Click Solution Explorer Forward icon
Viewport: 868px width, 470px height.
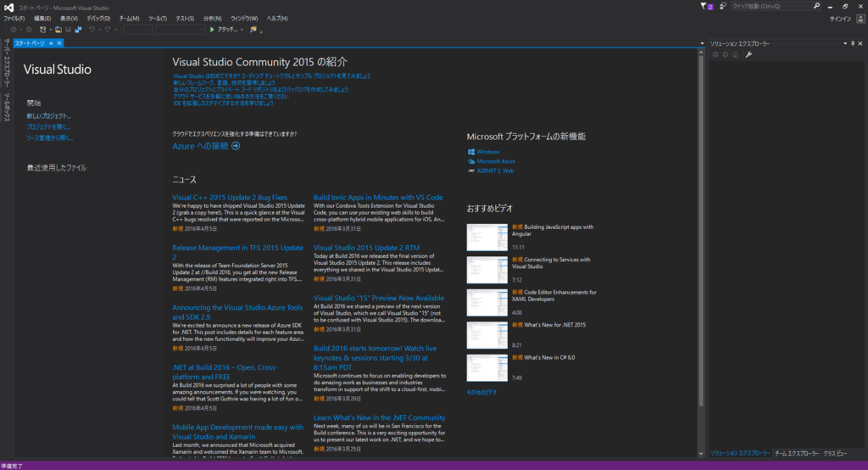coord(726,54)
